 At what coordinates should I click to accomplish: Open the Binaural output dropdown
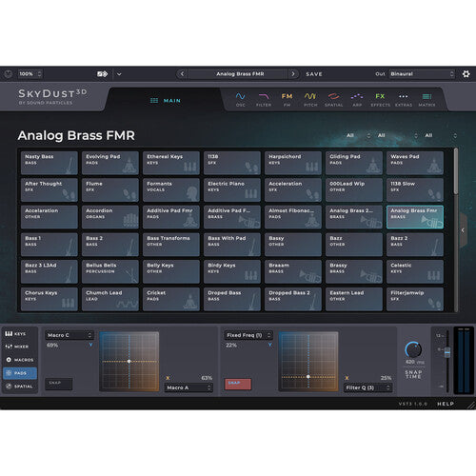click(422, 74)
